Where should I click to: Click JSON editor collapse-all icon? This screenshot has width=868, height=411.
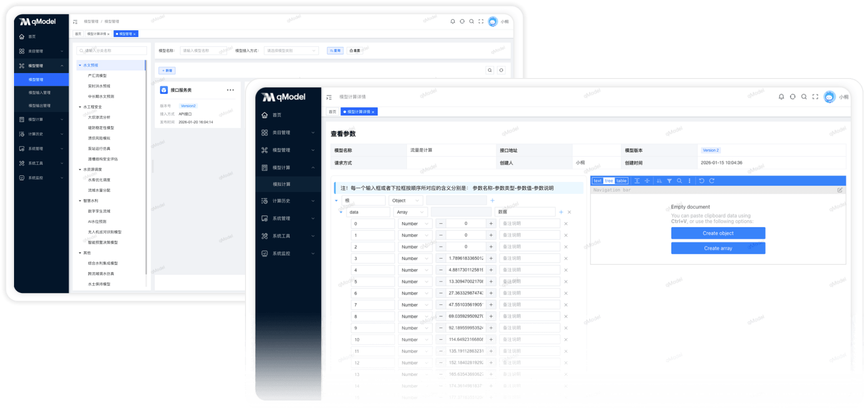[x=647, y=181]
